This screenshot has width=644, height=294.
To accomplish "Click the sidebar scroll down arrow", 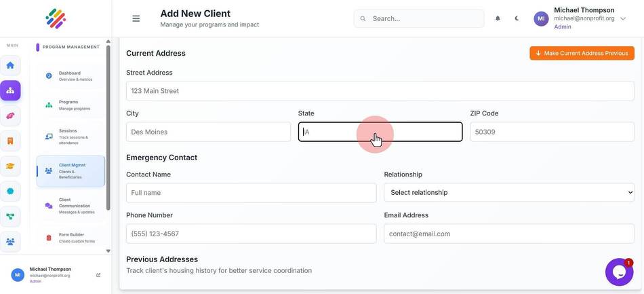I will point(108,251).
